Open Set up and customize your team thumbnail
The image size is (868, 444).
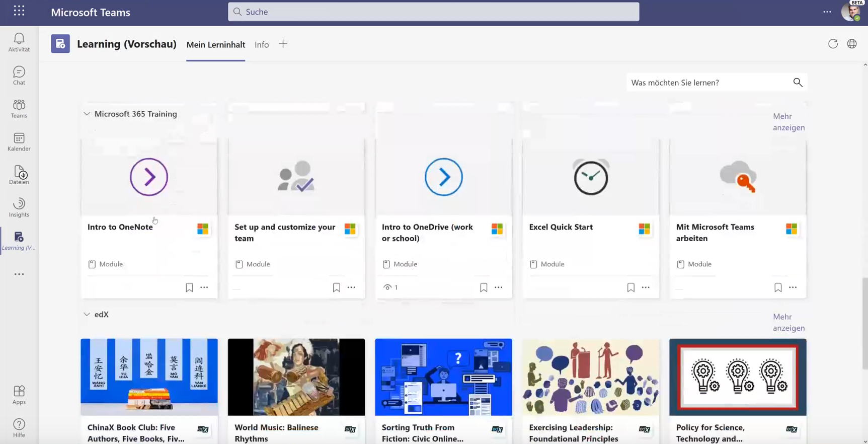296,177
